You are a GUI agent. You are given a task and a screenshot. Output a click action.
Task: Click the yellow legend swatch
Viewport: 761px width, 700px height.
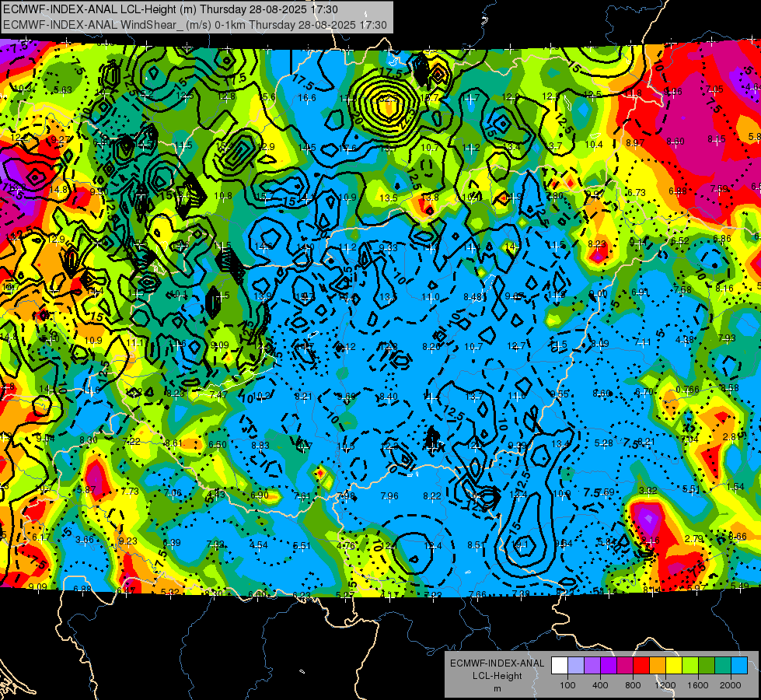point(674,666)
